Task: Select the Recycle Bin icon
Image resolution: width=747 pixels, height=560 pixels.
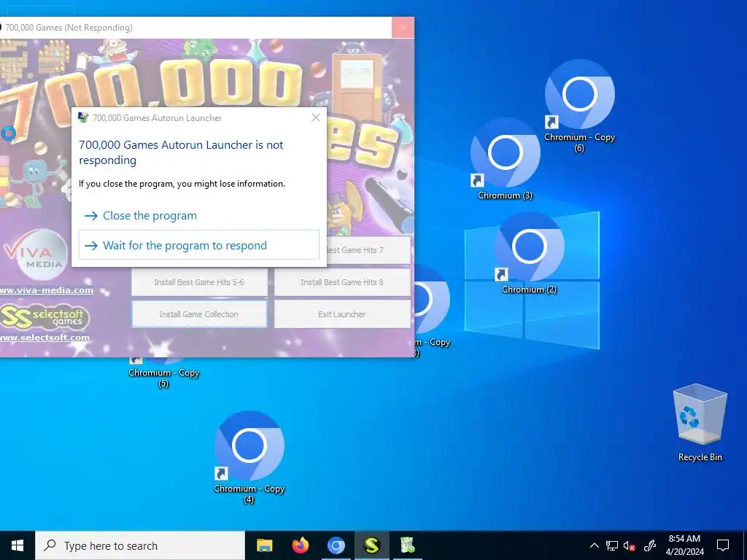Action: [x=700, y=423]
